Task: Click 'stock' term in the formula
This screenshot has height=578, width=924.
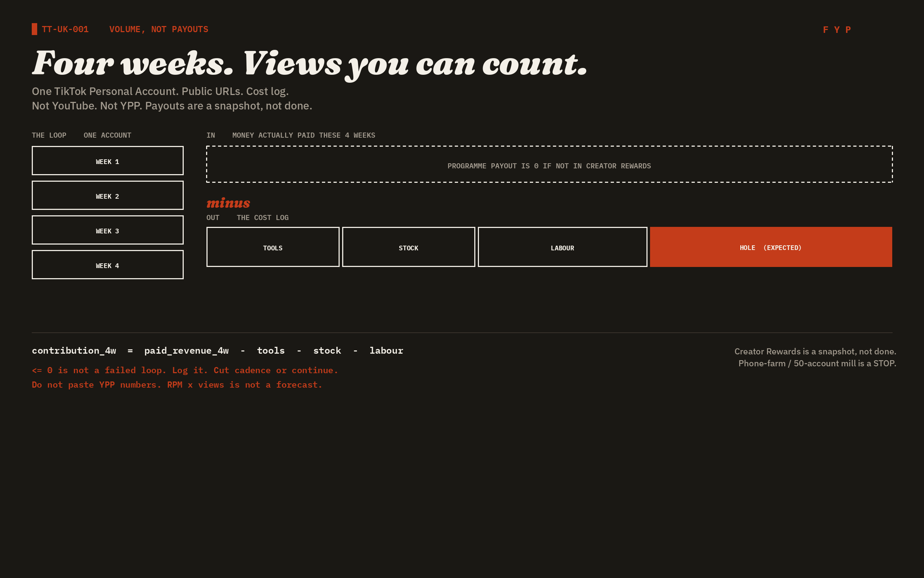Action: point(327,350)
